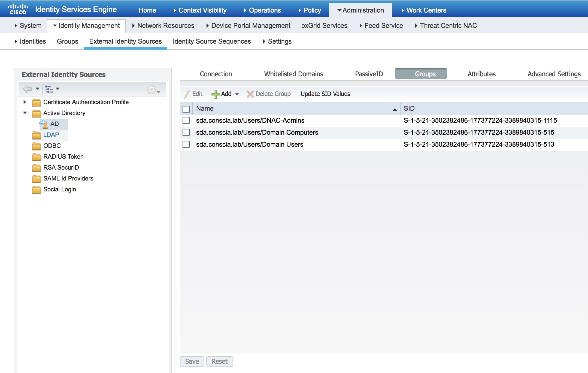This screenshot has width=588, height=373.
Task: Click the green plus Add icon
Action: pos(216,94)
